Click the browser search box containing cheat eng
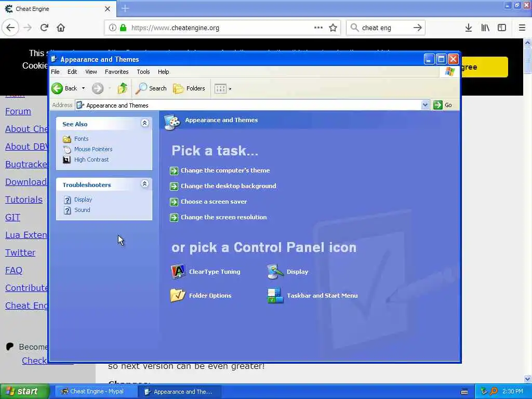The height and width of the screenshot is (399, 532). coord(385,28)
